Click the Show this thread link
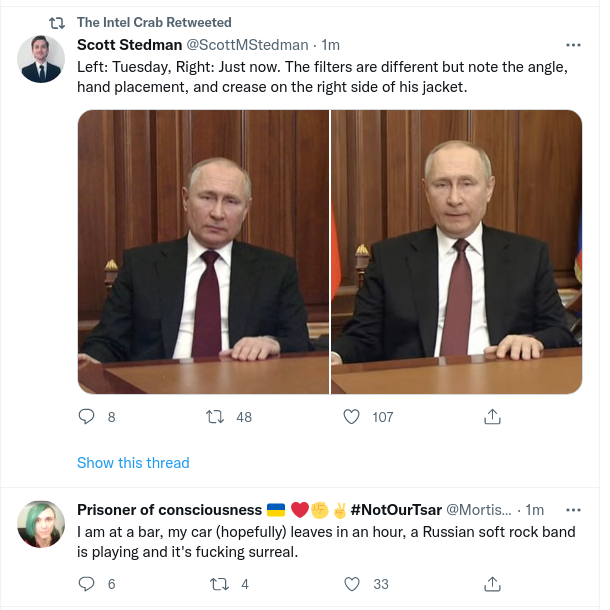This screenshot has width=610, height=610. coord(133,463)
